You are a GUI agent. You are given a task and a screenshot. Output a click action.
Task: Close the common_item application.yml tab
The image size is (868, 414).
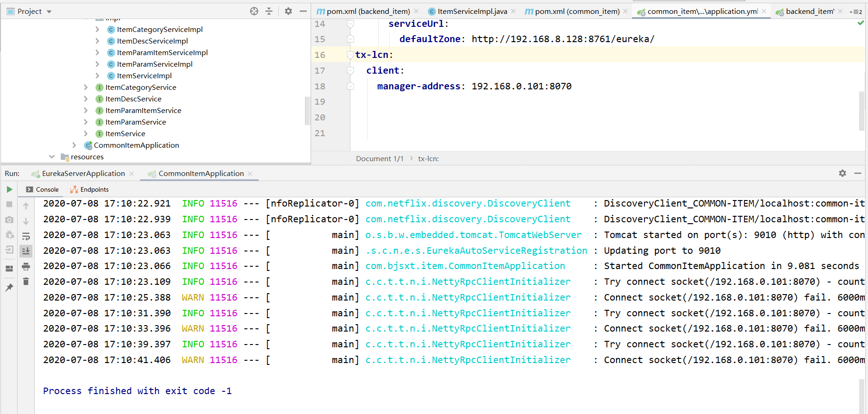coord(764,11)
